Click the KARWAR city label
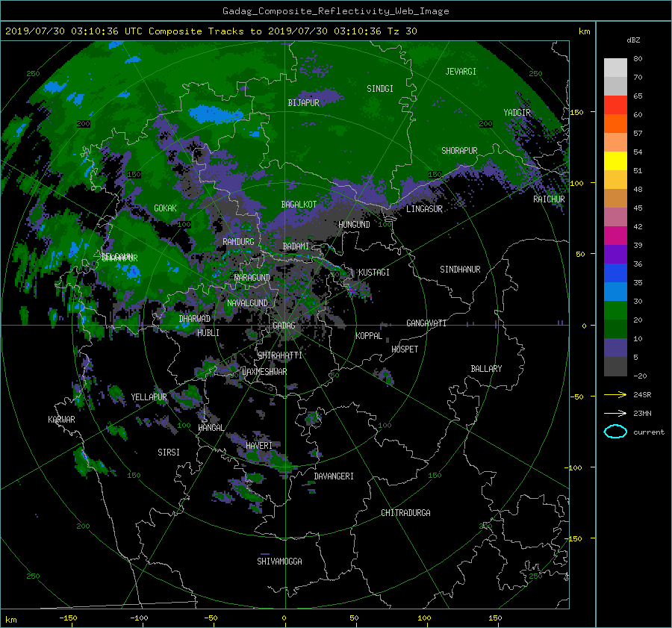The width and height of the screenshot is (672, 628). (61, 420)
